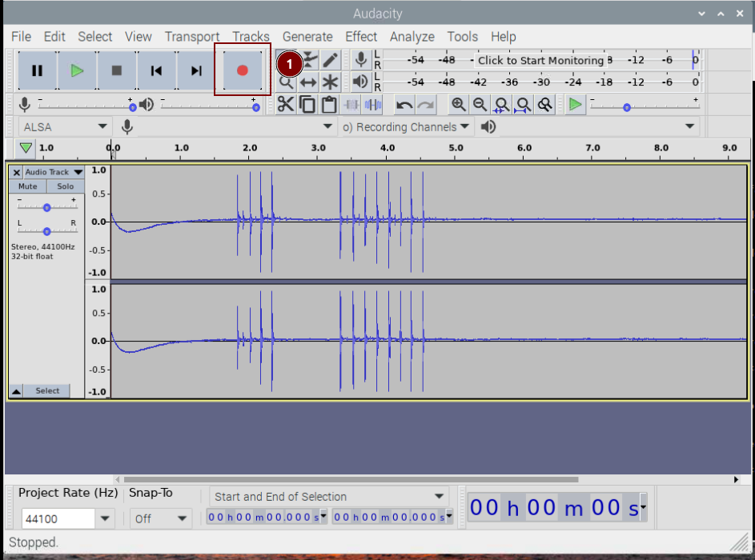Image resolution: width=755 pixels, height=560 pixels.
Task: Select the Zoom magnifier tool
Action: [286, 82]
